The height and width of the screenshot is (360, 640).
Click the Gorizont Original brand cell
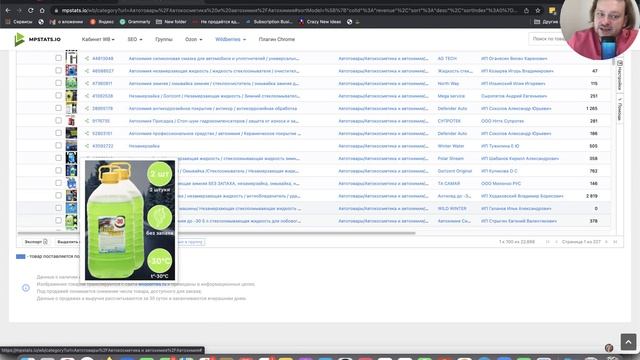455,171
